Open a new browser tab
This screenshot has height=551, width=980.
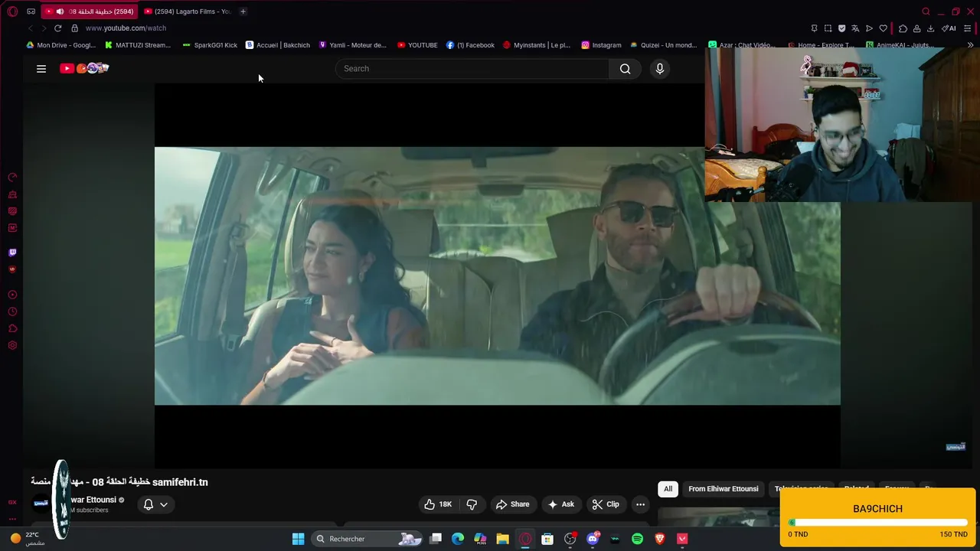[243, 11]
